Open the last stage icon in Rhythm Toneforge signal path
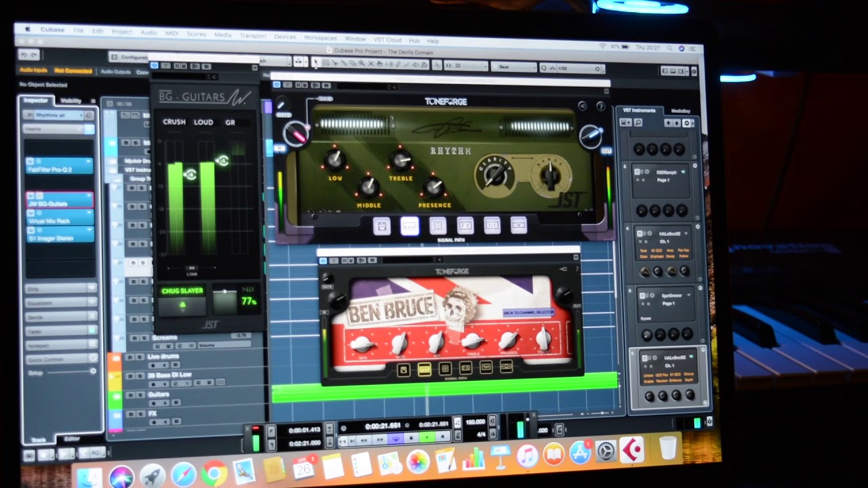The height and width of the screenshot is (488, 868). point(519,226)
